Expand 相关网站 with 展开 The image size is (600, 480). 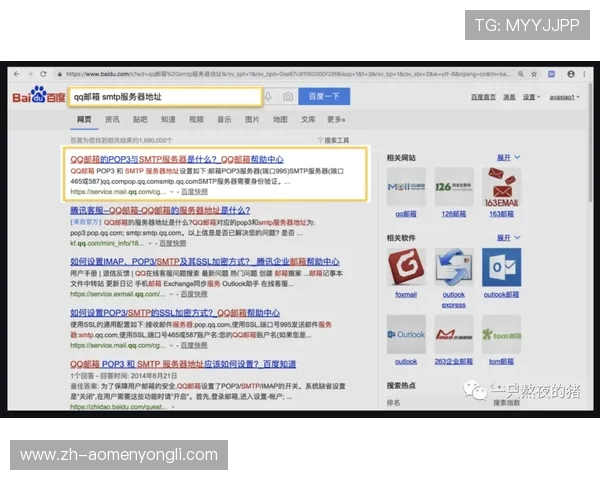click(508, 157)
